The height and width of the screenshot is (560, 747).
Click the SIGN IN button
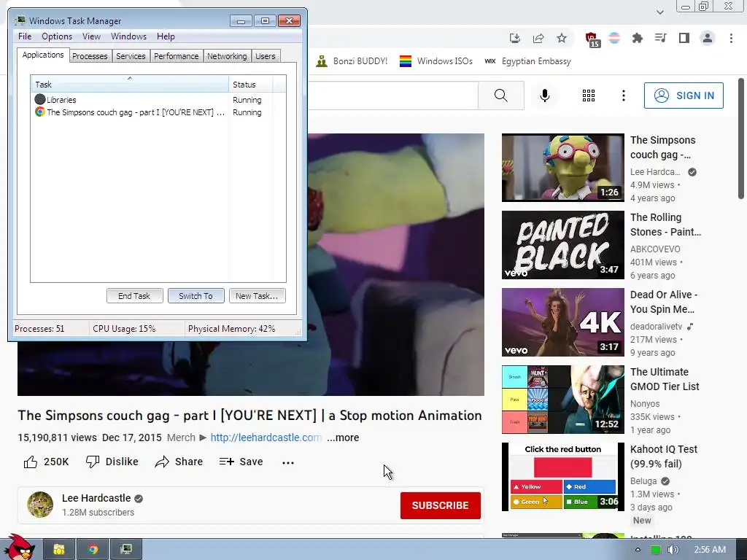pyautogui.click(x=684, y=96)
